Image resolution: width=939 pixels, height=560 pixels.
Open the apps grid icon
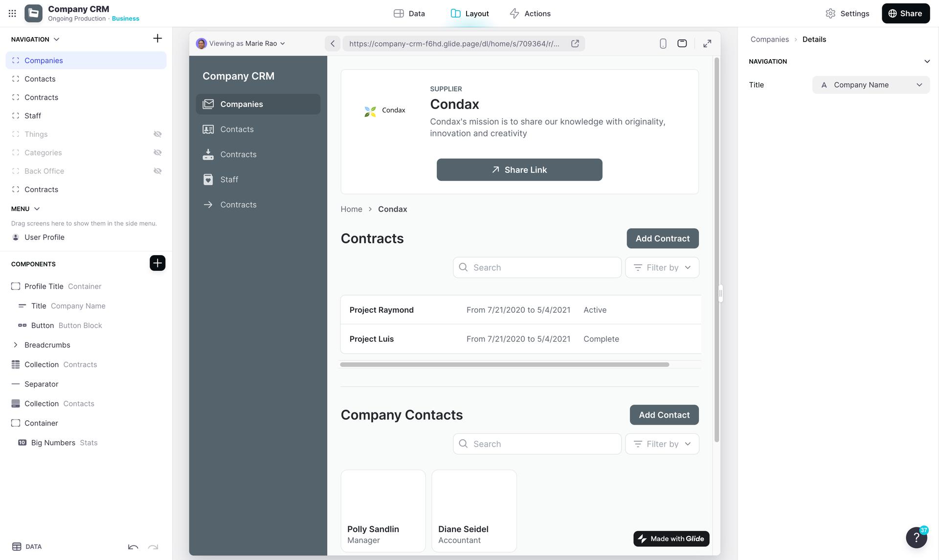12,14
